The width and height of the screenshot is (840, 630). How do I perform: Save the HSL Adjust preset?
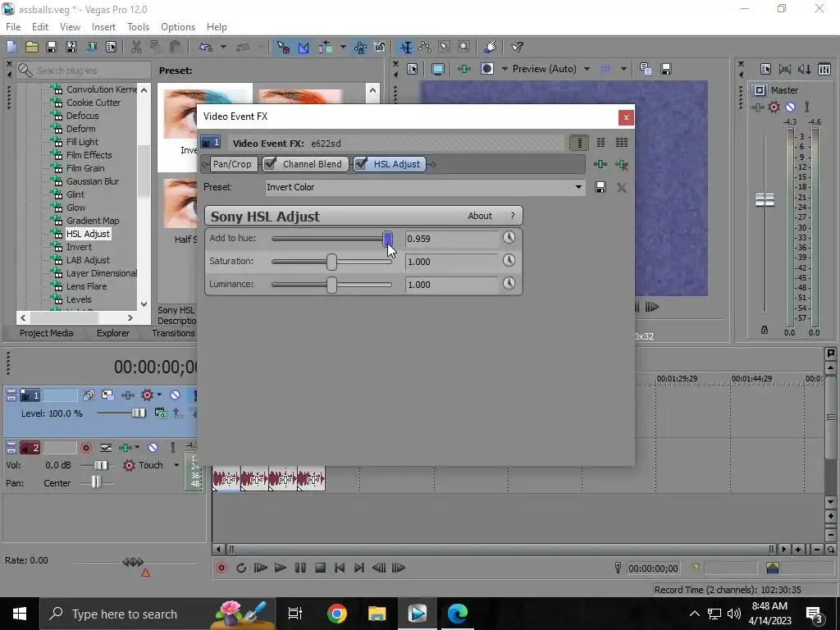pos(600,187)
